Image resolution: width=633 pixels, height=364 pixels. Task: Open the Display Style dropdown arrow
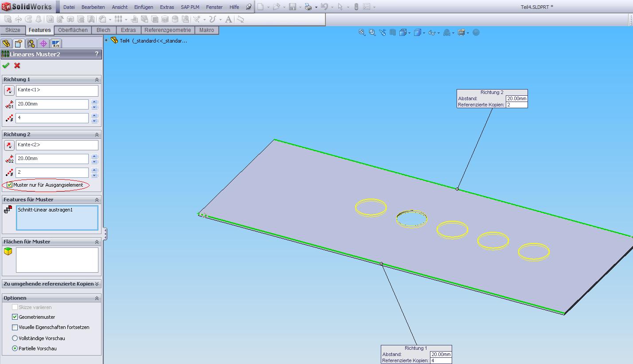click(424, 33)
